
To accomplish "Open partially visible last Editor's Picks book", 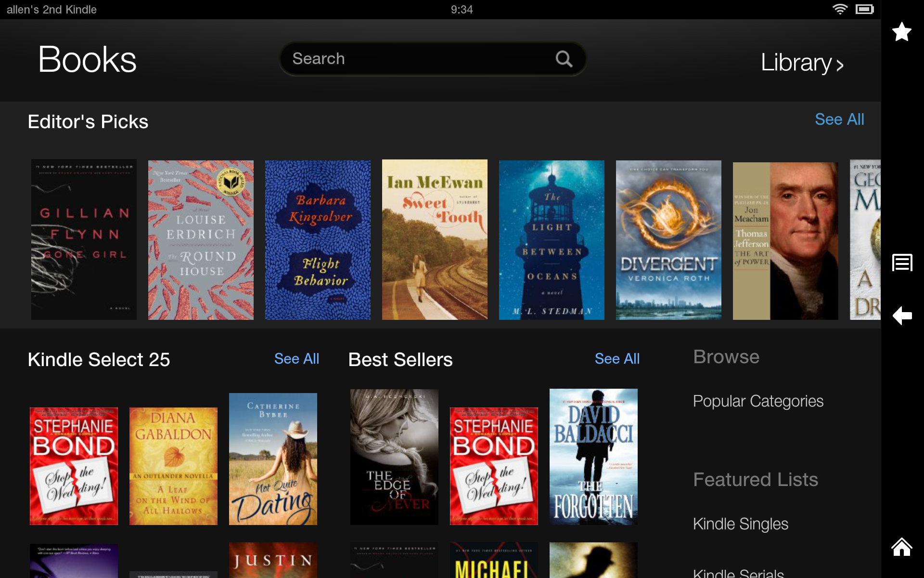I will pyautogui.click(x=865, y=239).
